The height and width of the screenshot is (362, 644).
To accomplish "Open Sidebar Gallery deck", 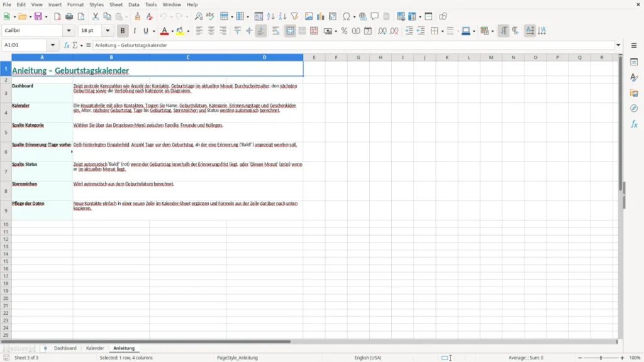I will tap(634, 93).
